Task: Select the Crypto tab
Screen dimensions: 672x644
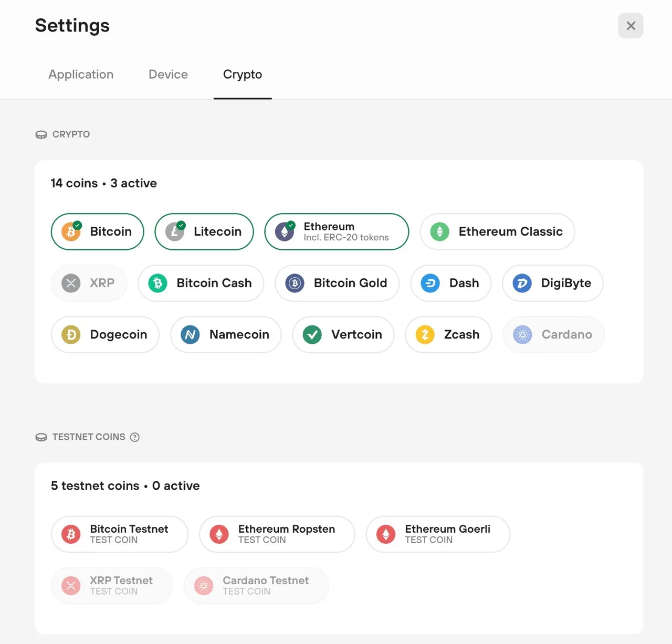Action: pos(243,75)
